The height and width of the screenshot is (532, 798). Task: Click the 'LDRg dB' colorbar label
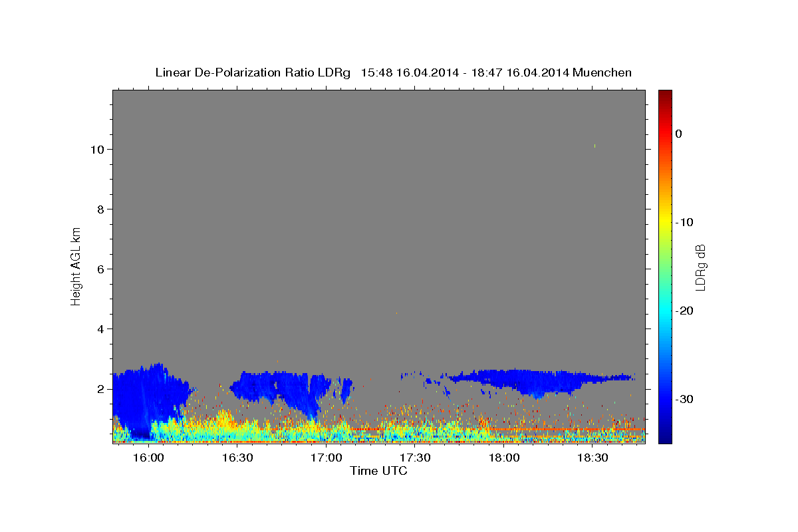[x=700, y=267]
